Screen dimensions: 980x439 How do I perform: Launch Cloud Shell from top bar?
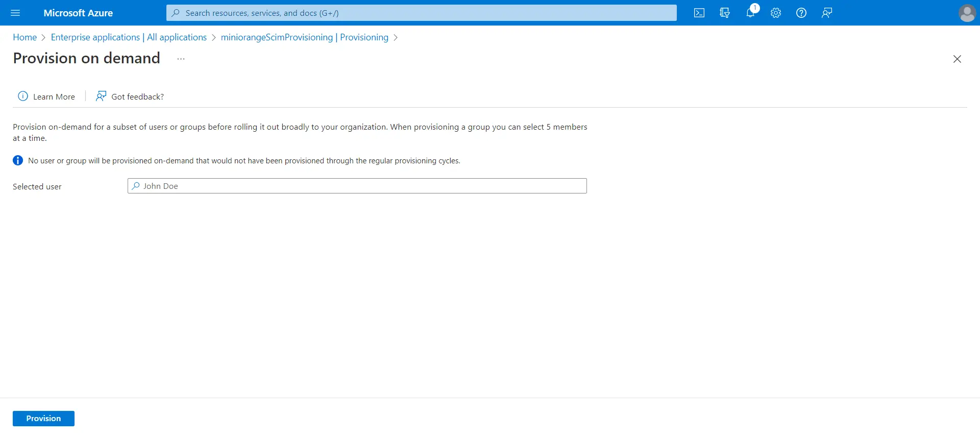pyautogui.click(x=699, y=13)
